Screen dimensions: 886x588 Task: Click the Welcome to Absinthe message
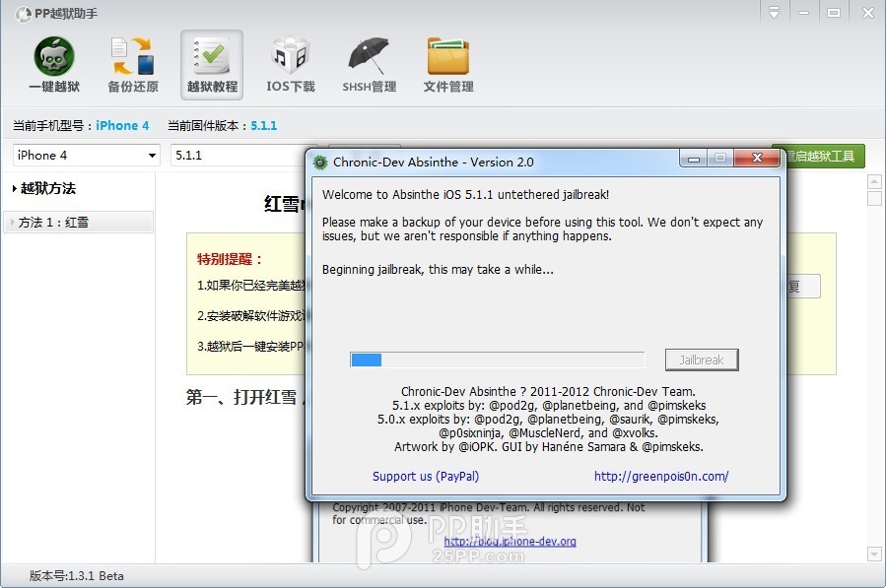coord(465,194)
